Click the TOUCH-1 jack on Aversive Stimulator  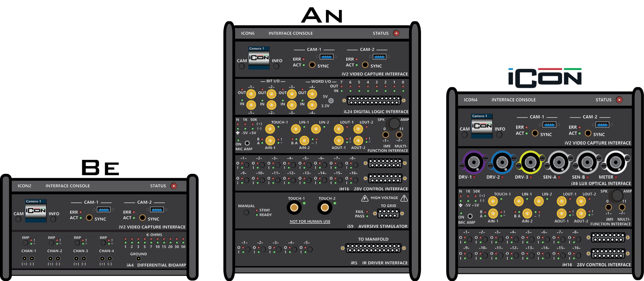pos(294,208)
